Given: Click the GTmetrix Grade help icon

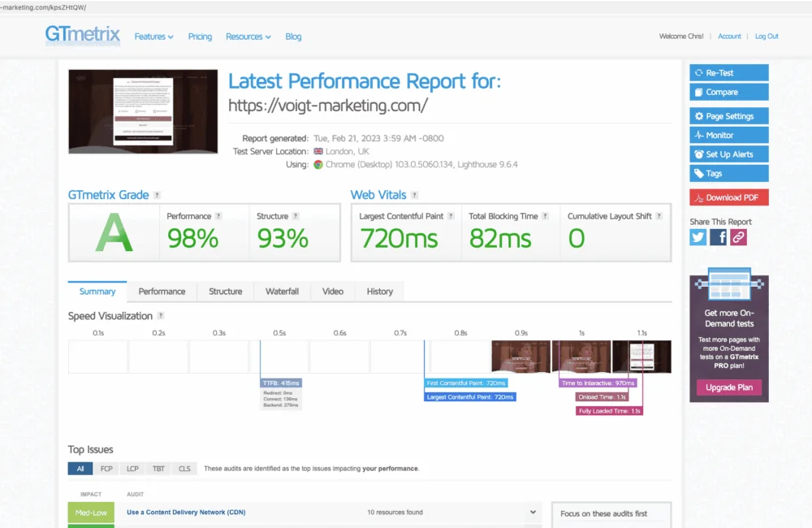Looking at the screenshot, I should pyautogui.click(x=157, y=195).
